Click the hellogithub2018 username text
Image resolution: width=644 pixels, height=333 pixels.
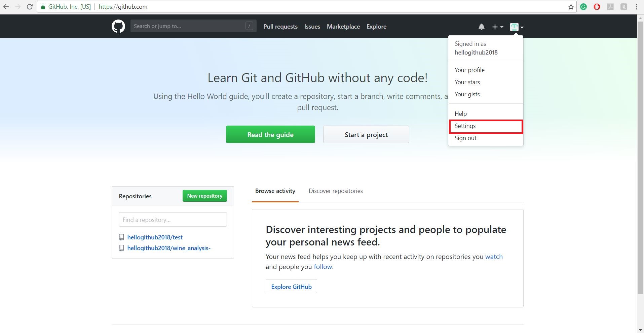476,53
